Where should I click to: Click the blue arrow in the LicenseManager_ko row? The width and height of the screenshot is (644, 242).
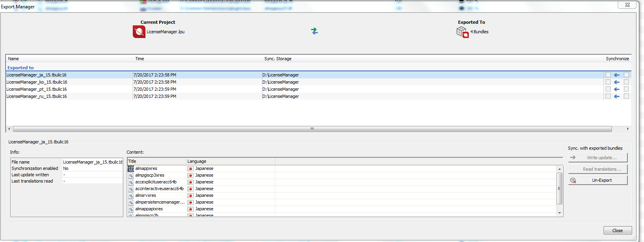617,82
